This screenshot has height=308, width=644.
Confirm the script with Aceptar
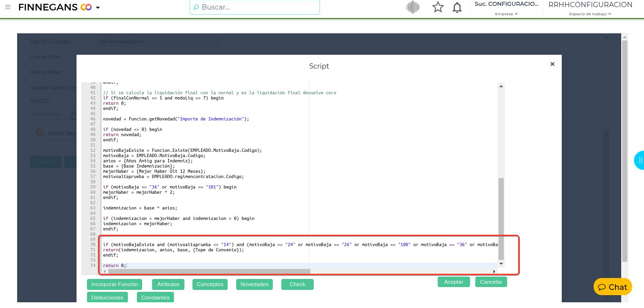(x=453, y=282)
